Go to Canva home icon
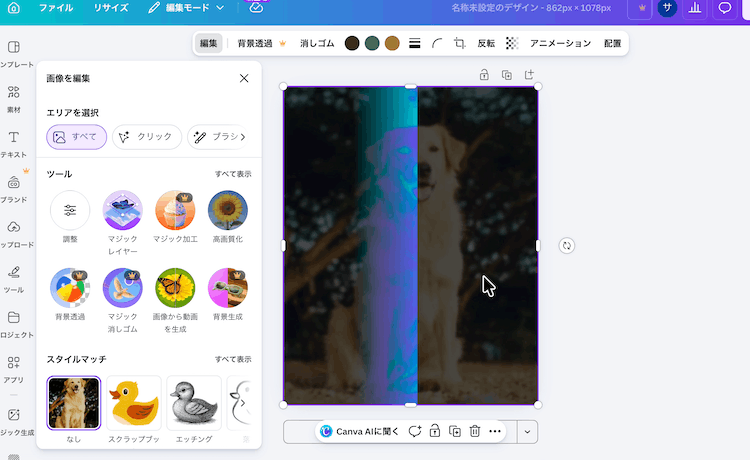Image resolution: width=750 pixels, height=460 pixels. pyautogui.click(x=14, y=7)
